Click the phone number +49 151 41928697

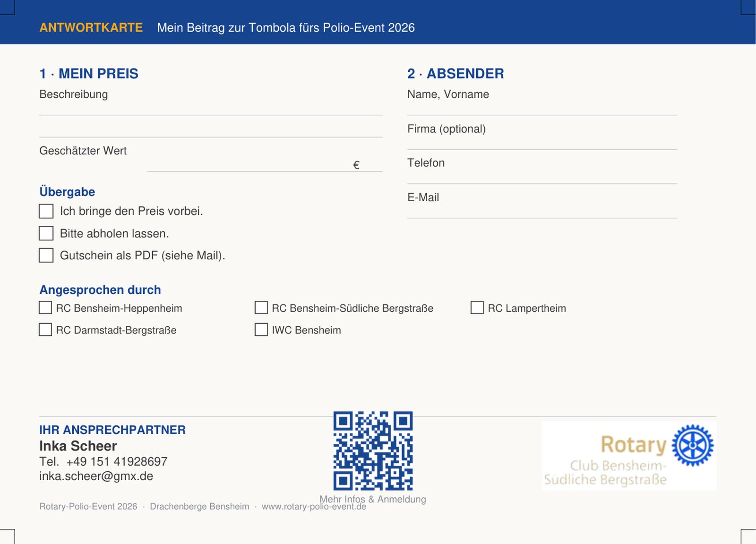117,461
